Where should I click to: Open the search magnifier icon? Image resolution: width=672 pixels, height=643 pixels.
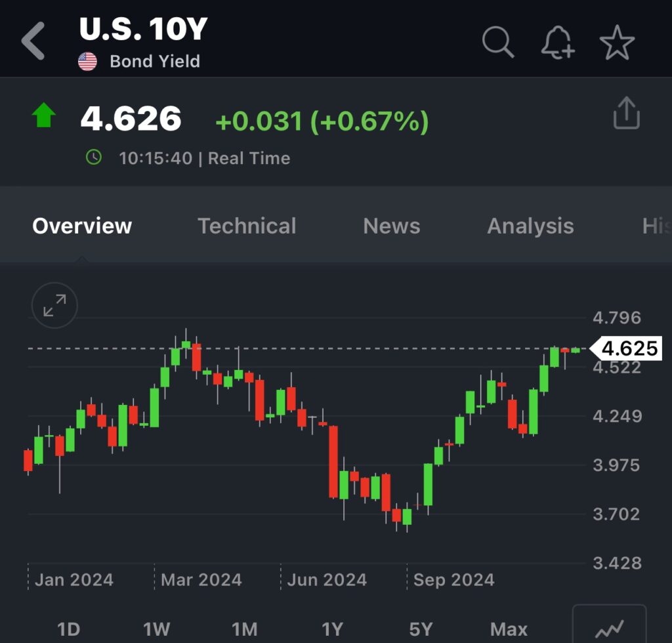pyautogui.click(x=498, y=43)
